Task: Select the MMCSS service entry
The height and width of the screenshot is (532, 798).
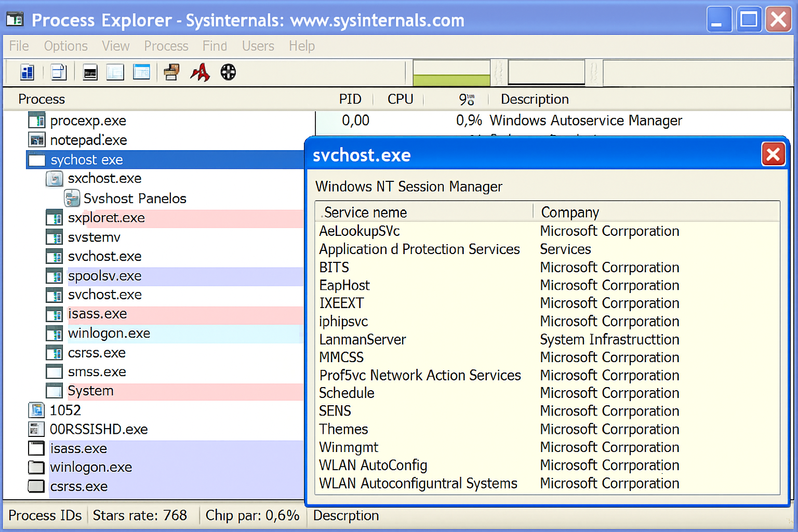Action: point(341,357)
